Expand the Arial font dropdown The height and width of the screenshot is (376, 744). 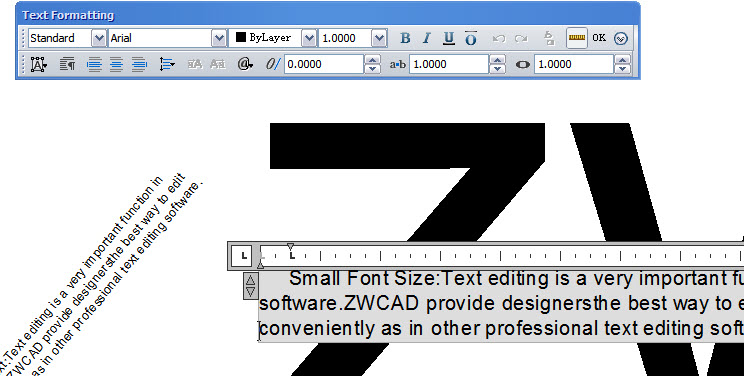point(219,38)
